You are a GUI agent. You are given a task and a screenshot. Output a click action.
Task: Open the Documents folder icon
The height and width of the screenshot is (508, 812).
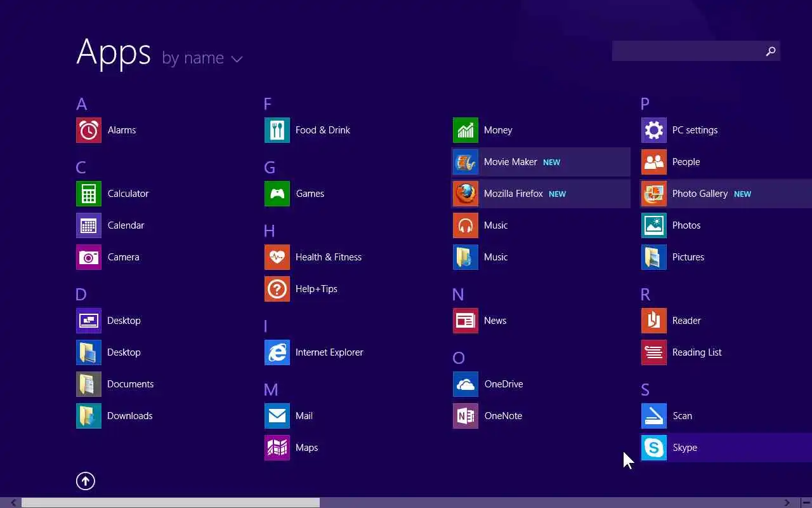pos(89,384)
